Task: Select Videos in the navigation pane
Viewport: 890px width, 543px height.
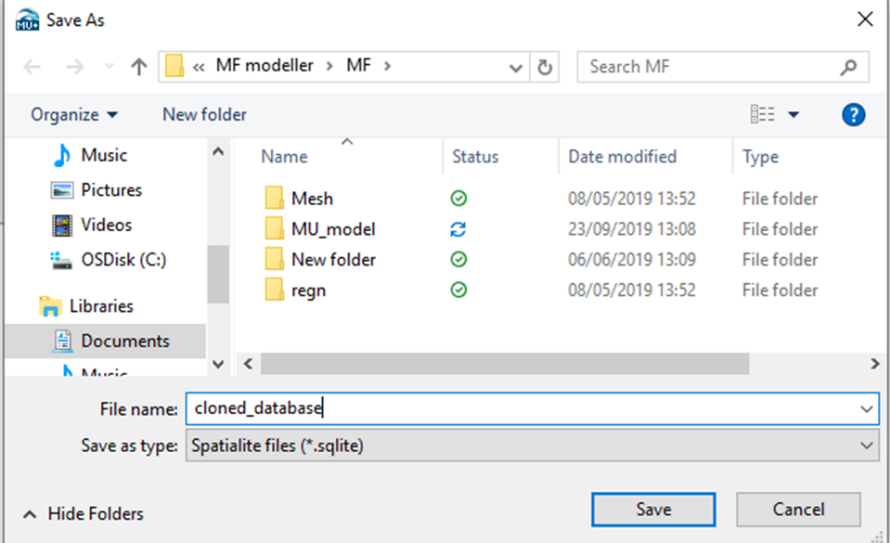Action: 106,225
